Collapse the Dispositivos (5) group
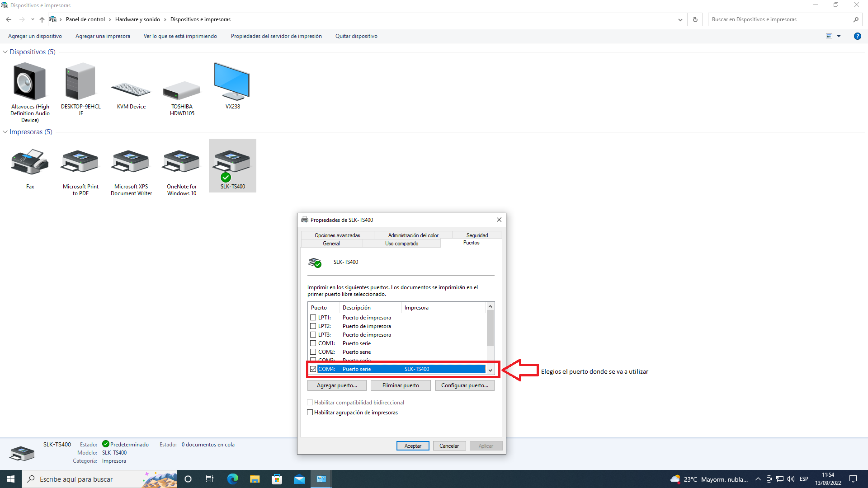The height and width of the screenshot is (488, 868). pos(5,52)
